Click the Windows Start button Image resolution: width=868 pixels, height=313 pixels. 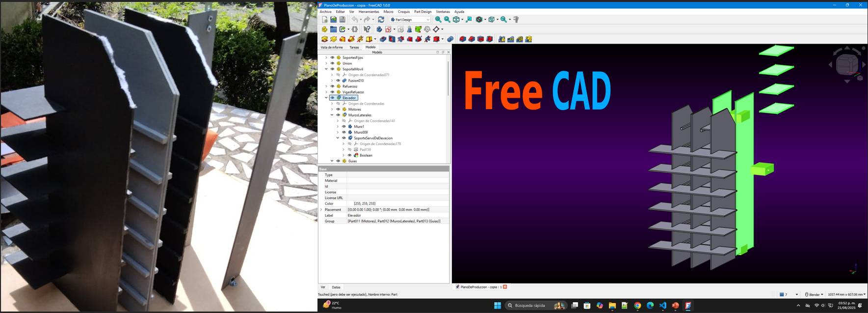click(x=498, y=306)
